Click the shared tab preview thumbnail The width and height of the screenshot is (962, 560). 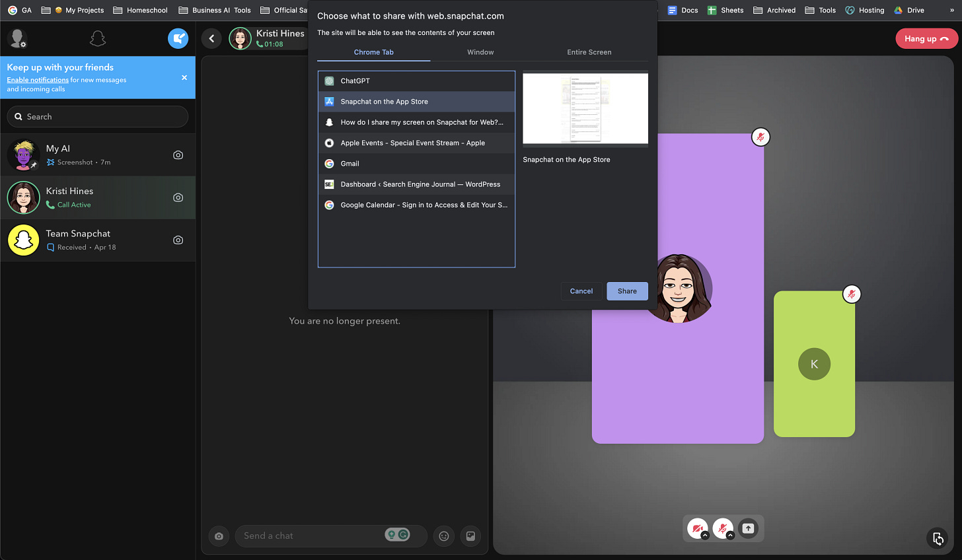click(585, 108)
